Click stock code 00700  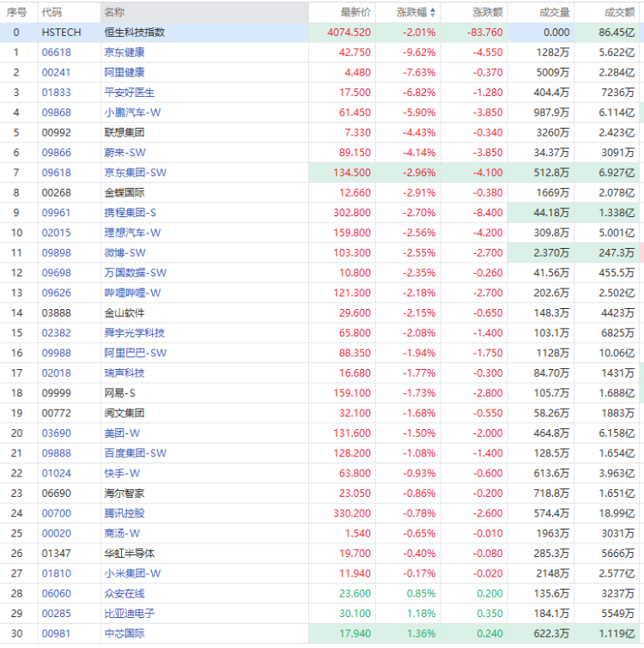click(56, 513)
